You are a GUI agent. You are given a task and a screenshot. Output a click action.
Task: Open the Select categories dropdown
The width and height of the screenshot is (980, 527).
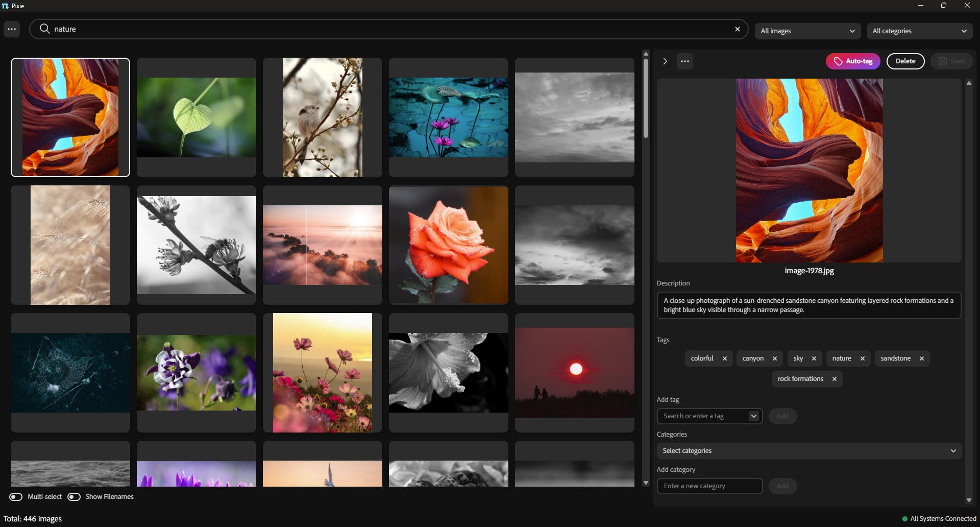[808, 451]
